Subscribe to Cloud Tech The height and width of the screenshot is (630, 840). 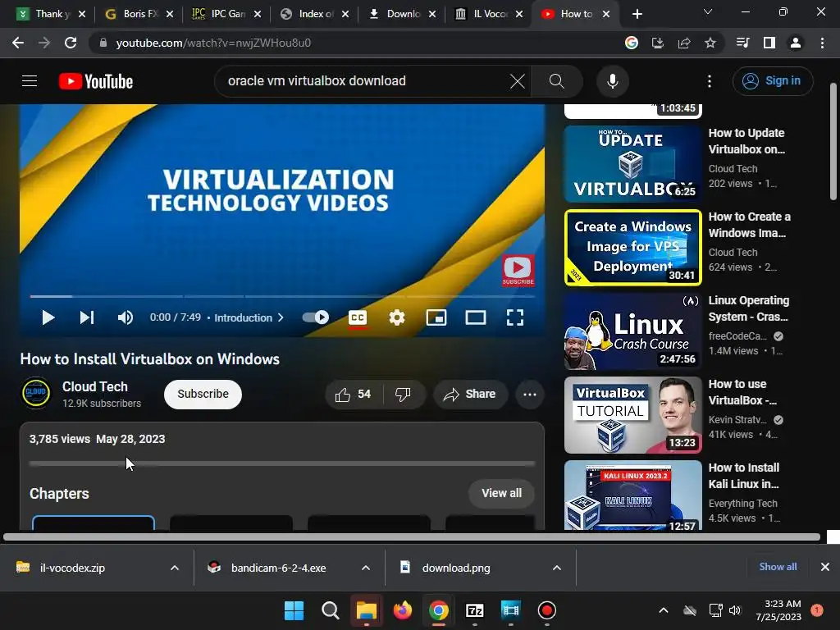pyautogui.click(x=203, y=395)
